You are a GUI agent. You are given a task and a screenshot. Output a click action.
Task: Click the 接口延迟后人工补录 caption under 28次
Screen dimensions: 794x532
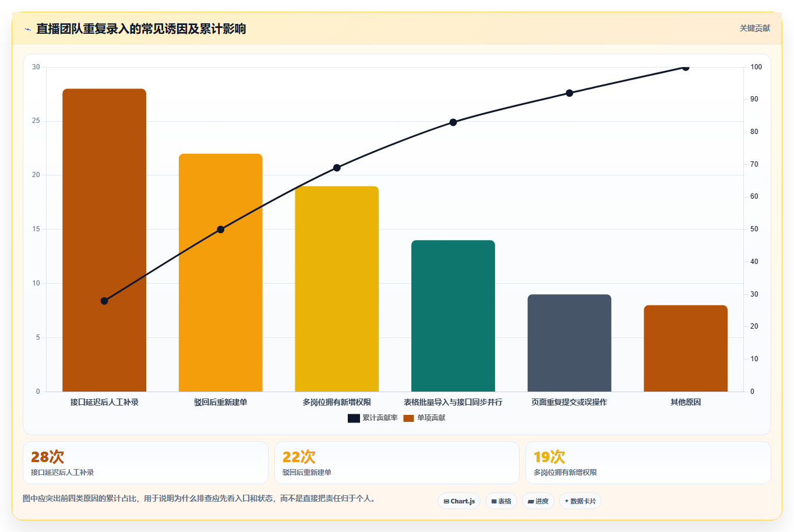(62, 473)
